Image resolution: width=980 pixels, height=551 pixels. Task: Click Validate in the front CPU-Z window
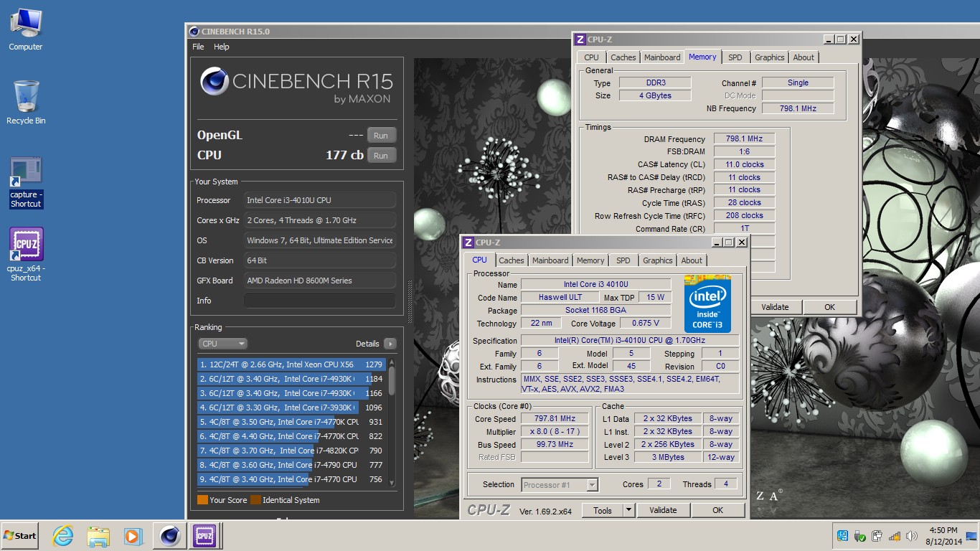point(663,510)
